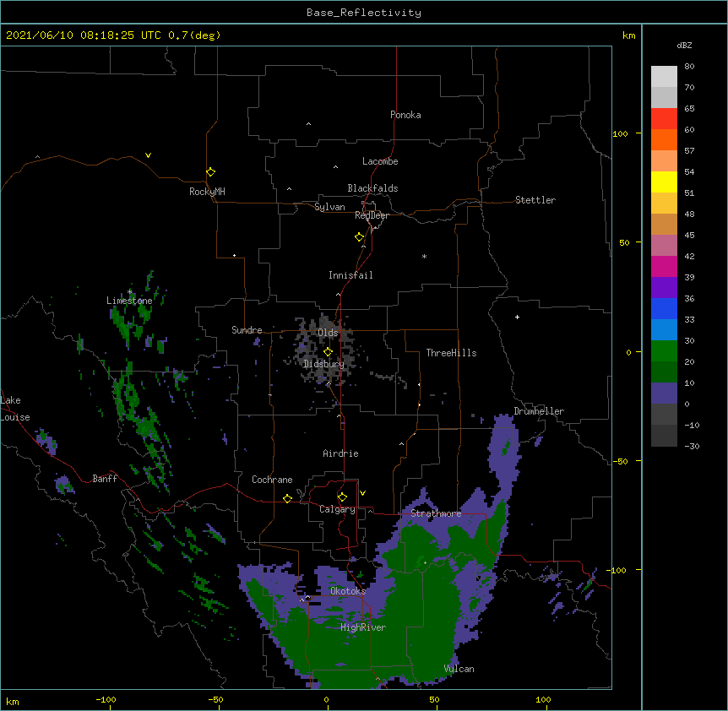Click the light blue 30-33 dBZ legend swatch
This screenshot has height=711, width=728.
click(664, 330)
